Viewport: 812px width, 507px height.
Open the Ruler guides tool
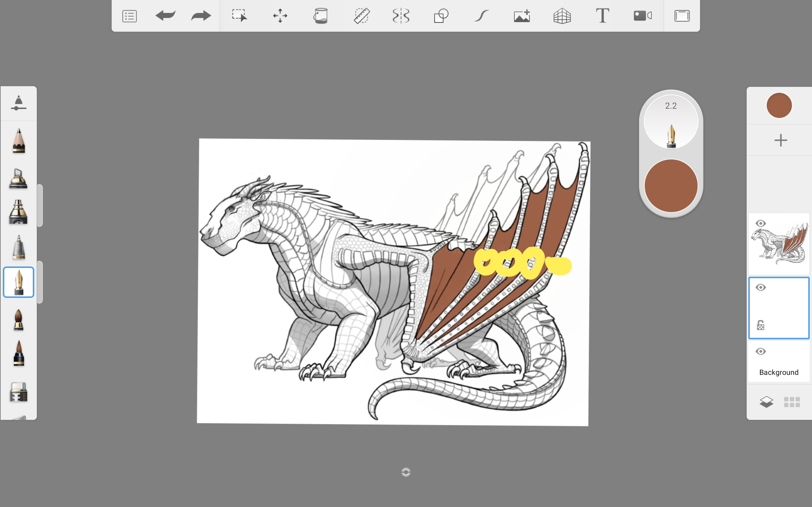[361, 16]
